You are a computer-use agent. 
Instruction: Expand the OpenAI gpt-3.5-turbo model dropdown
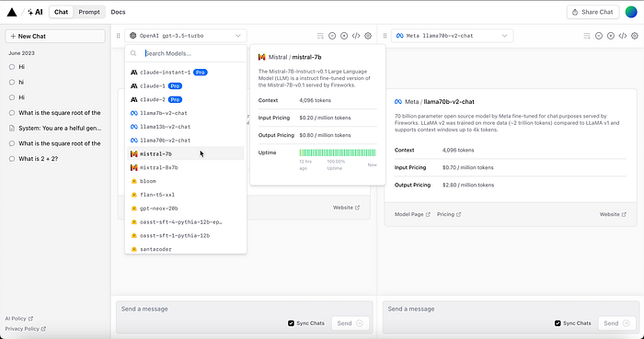pos(186,36)
